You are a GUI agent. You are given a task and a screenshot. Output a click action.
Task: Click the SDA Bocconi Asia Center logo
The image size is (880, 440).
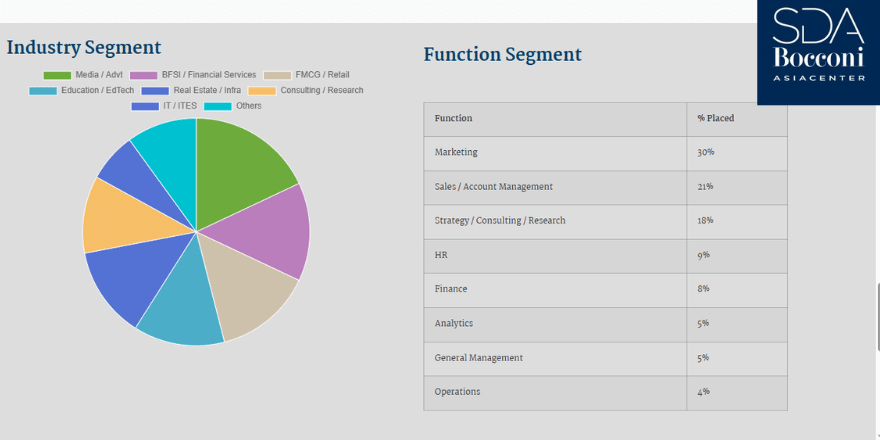pyautogui.click(x=817, y=52)
